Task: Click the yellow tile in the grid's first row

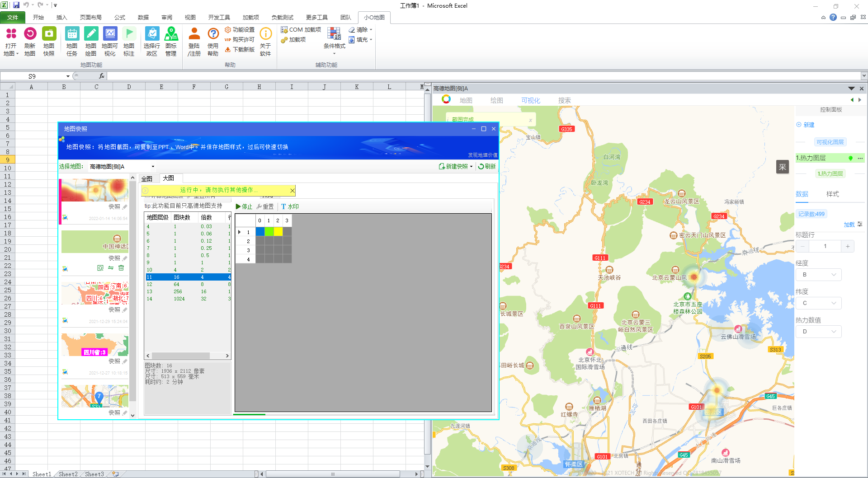Action: [x=278, y=232]
